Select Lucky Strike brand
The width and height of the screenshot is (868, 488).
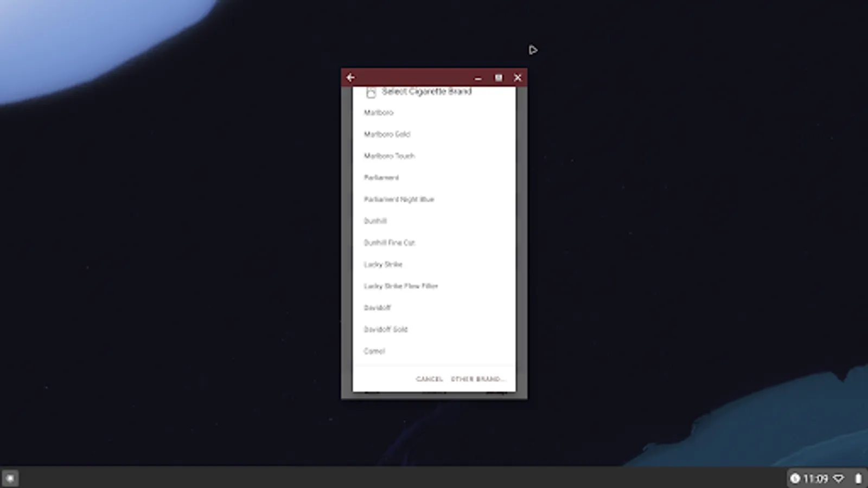434,264
